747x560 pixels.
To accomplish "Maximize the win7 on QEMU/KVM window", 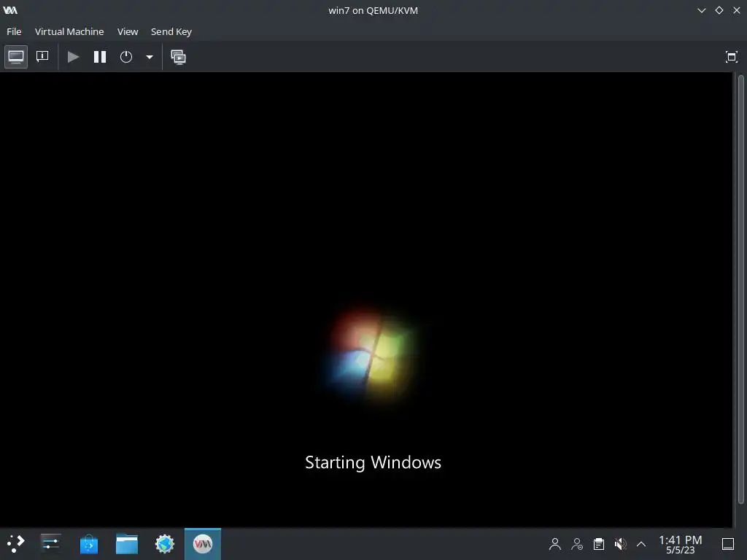I will coord(719,10).
